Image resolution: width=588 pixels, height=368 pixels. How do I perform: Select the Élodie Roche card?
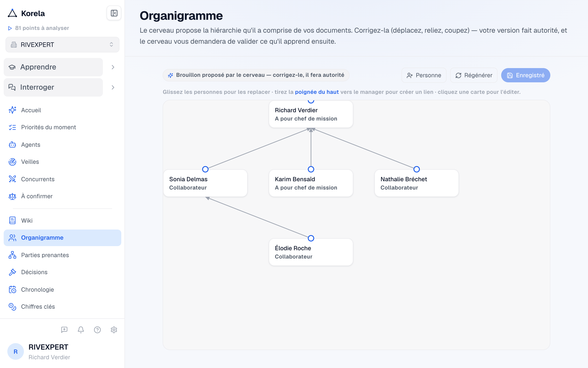pos(311,252)
